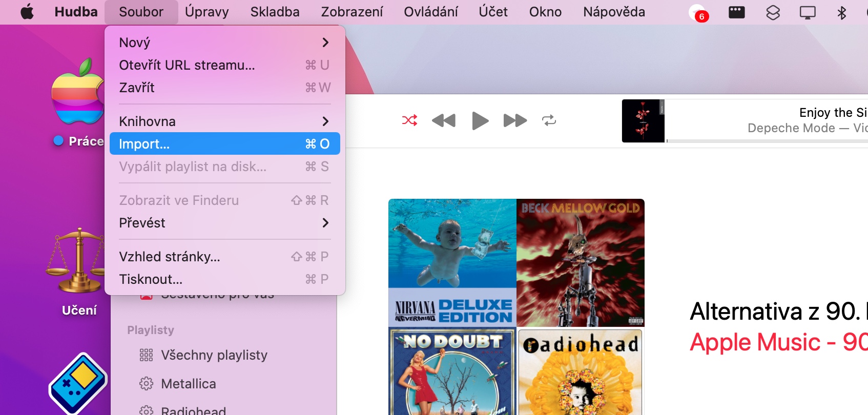Skip back to the previous track
The width and height of the screenshot is (868, 415).
[x=444, y=120]
